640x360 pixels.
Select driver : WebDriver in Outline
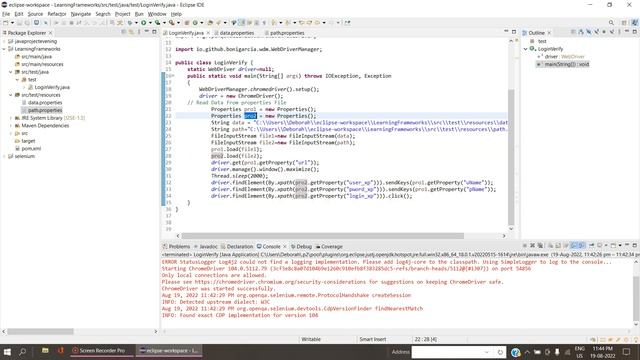coord(564,57)
